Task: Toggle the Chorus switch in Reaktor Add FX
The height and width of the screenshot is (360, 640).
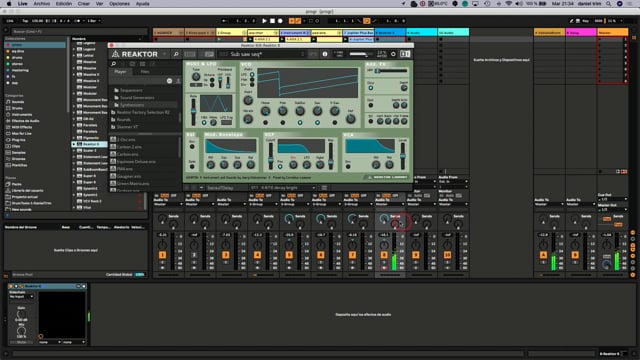Action: pos(371,88)
